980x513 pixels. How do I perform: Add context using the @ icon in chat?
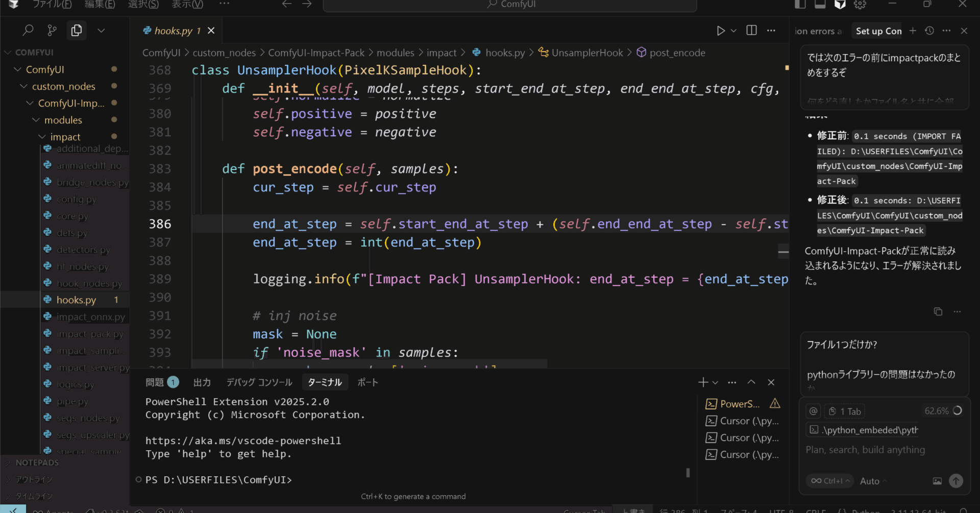pyautogui.click(x=813, y=411)
